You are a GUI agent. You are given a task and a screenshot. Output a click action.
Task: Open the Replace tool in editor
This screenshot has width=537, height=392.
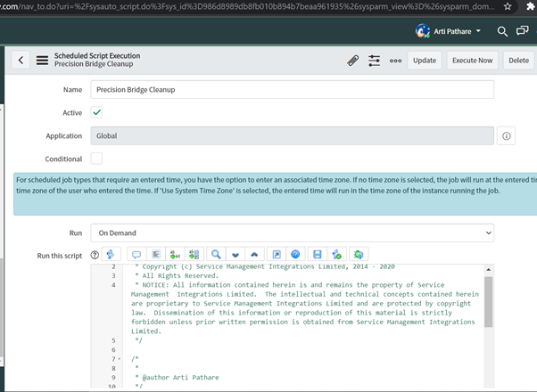tap(175, 254)
